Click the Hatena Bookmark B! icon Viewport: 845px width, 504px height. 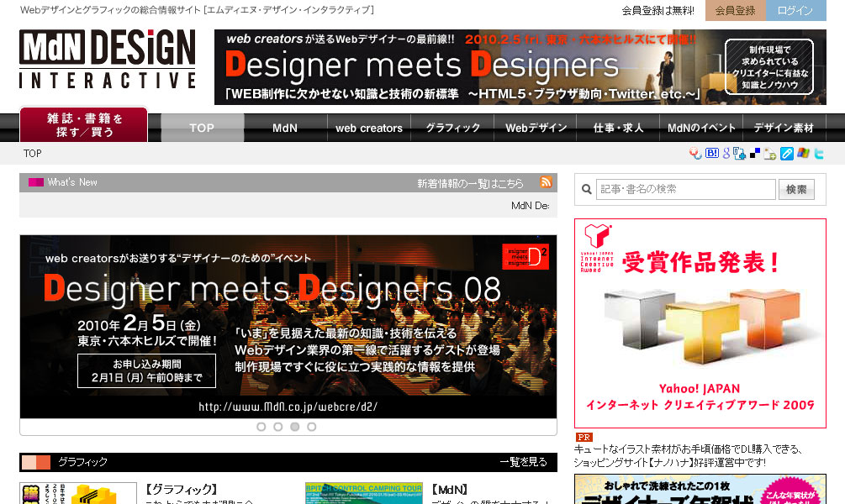pyautogui.click(x=711, y=154)
